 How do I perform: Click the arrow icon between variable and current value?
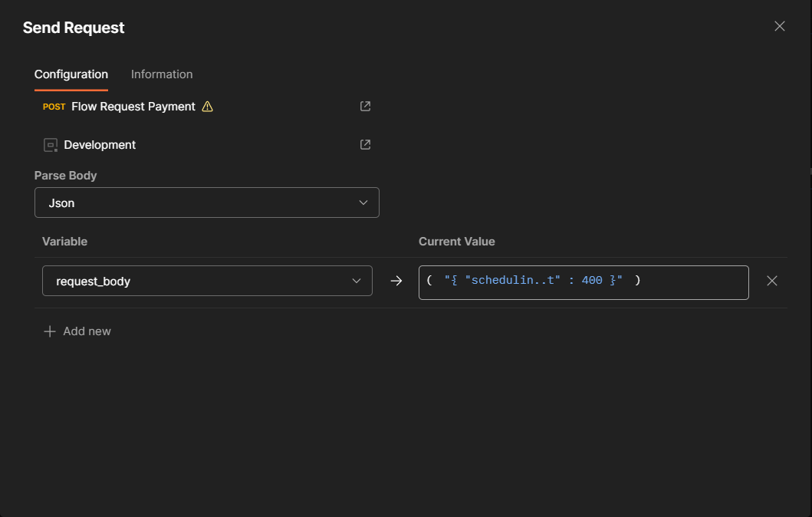(x=396, y=281)
